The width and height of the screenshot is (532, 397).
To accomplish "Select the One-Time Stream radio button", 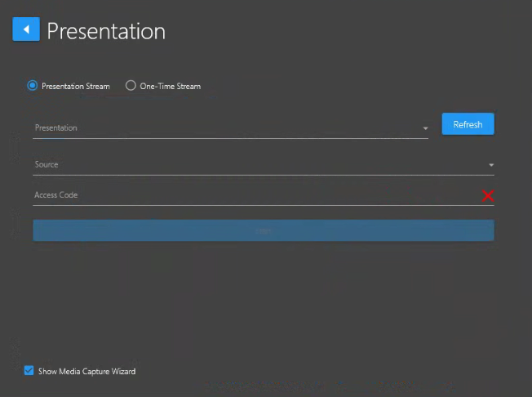I will (131, 86).
